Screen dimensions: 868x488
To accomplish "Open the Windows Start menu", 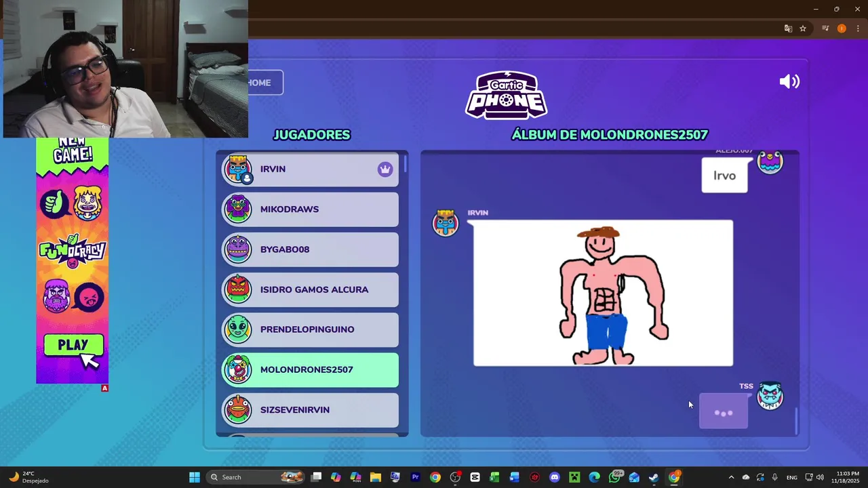I will (x=195, y=477).
